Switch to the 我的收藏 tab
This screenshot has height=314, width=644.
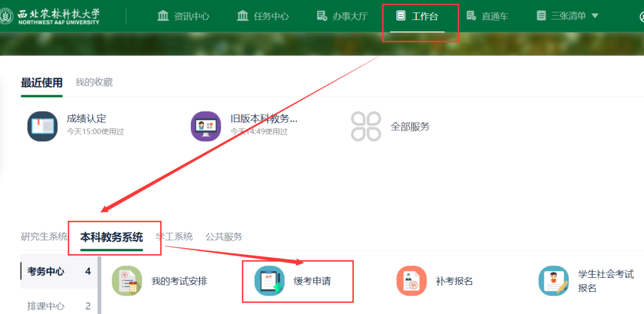pyautogui.click(x=94, y=83)
